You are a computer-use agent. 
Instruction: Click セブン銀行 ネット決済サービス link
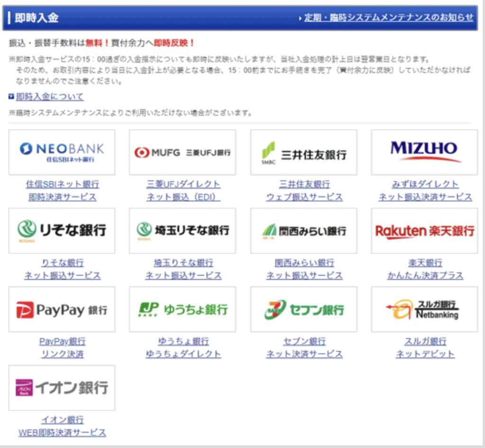305,347
